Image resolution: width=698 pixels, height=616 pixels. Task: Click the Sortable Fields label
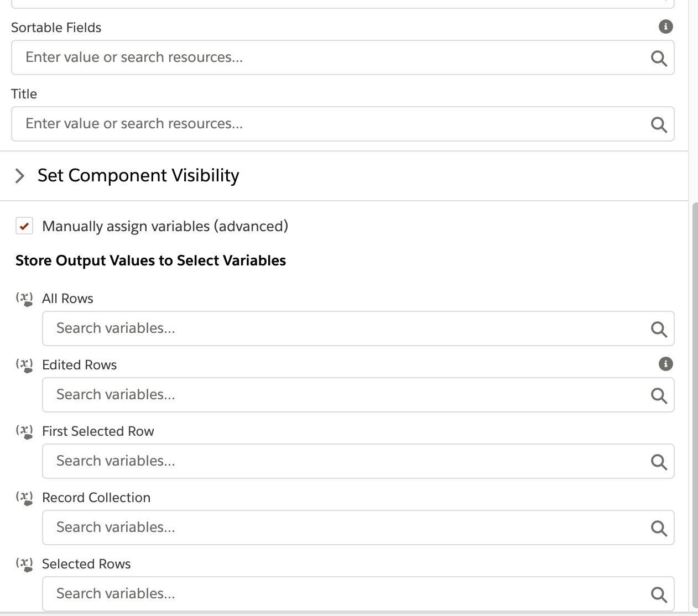56,27
